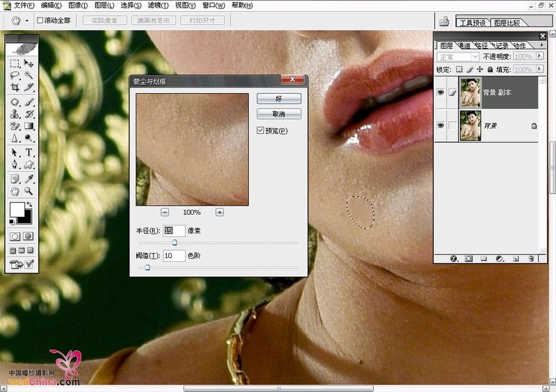Image resolution: width=556 pixels, height=392 pixels.
Task: Create new fill or adjustment layer icon
Action: click(x=500, y=259)
